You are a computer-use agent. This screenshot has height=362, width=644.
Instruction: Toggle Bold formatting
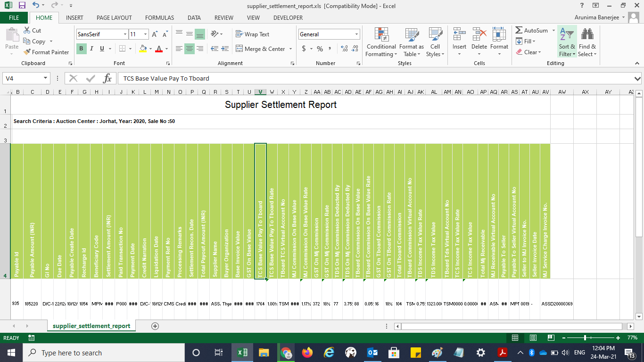tap(81, 49)
